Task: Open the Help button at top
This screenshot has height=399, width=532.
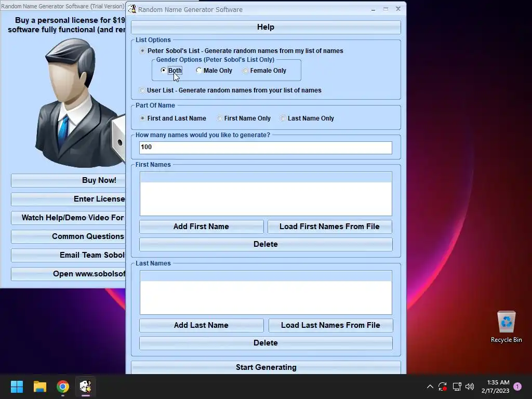Action: [265, 27]
